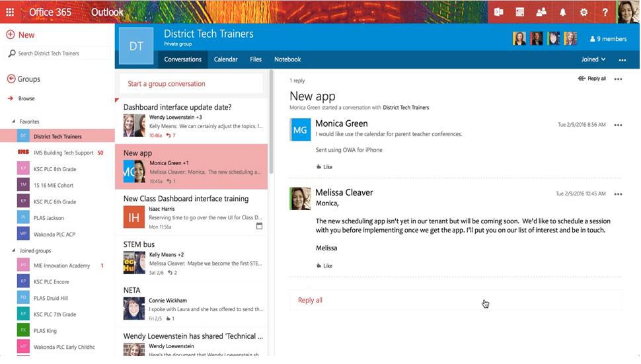Open New Class Dashboard interface training conversation
The image size is (641, 364).
(192, 213)
